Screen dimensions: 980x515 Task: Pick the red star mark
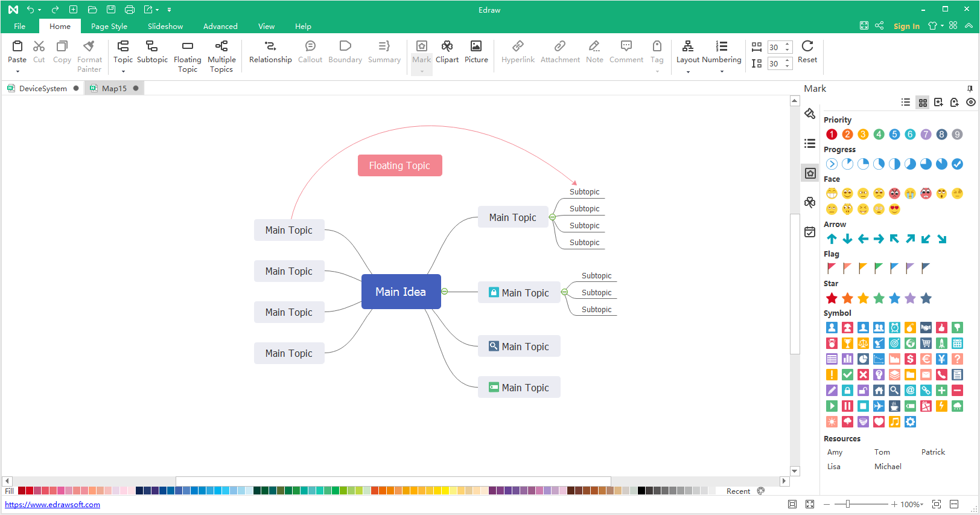(x=832, y=298)
